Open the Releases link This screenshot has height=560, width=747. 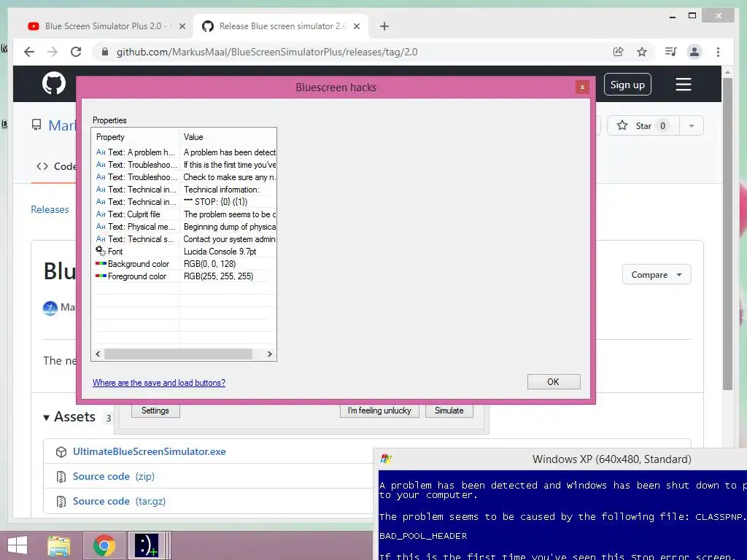[x=50, y=209]
